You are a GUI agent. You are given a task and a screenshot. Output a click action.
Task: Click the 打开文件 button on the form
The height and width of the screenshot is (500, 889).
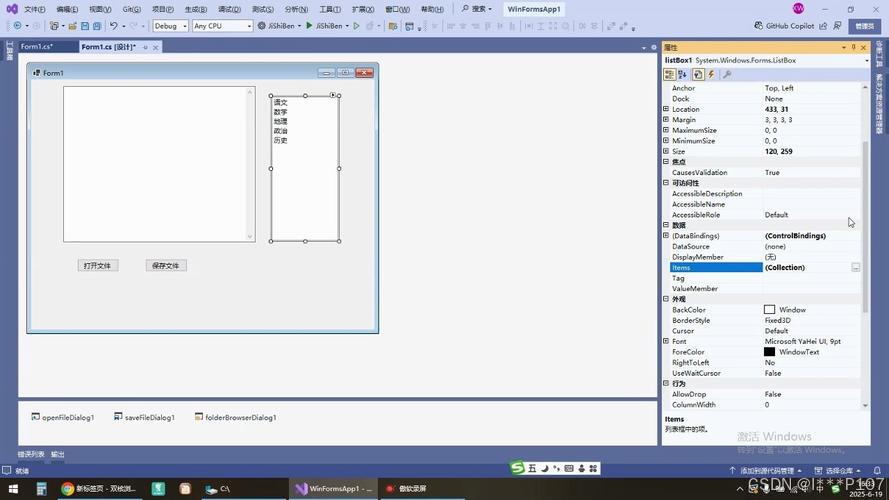98,265
